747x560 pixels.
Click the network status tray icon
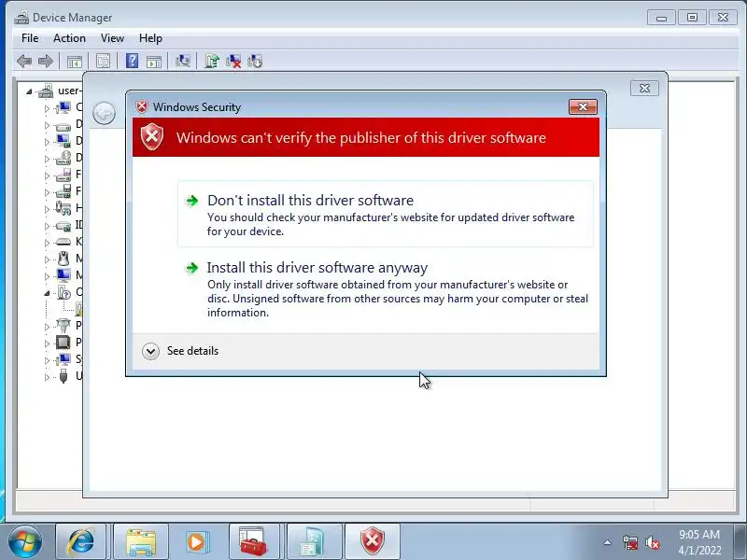tap(629, 542)
